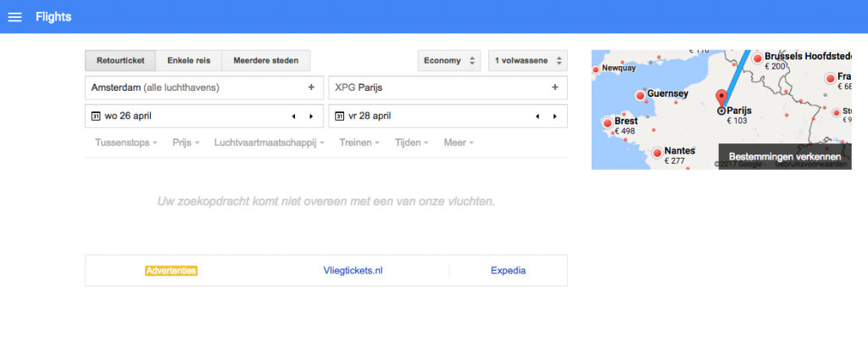Click the red Parijs destination pin
The image size is (868, 337).
point(721,98)
